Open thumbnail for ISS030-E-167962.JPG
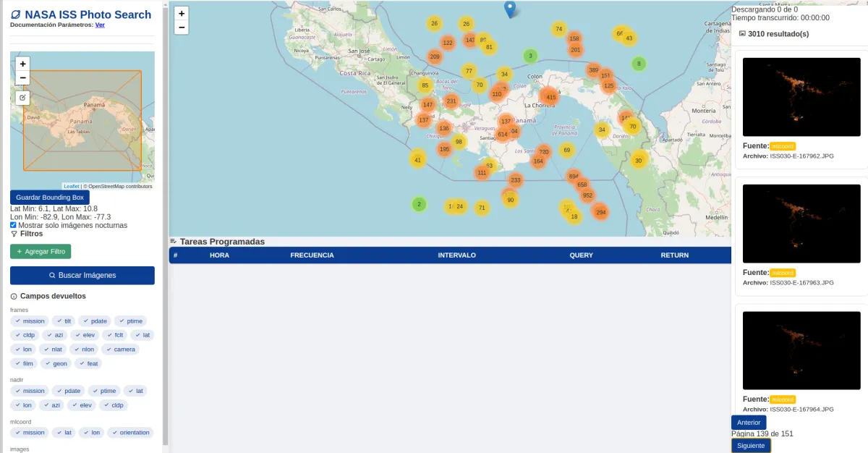The image size is (868, 453). click(x=801, y=97)
